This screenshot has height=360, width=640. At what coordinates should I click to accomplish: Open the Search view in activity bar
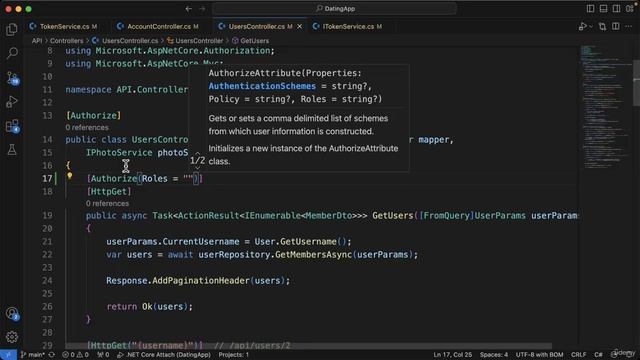[x=12, y=53]
